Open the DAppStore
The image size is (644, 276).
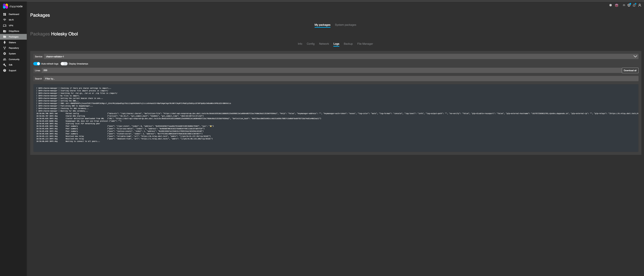(14, 31)
